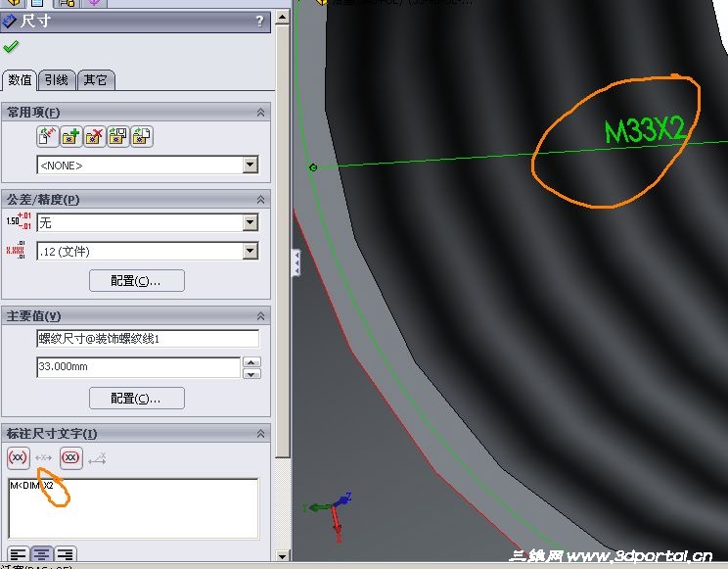Toggle the offset text option
This screenshot has height=569, width=728.
[98, 458]
